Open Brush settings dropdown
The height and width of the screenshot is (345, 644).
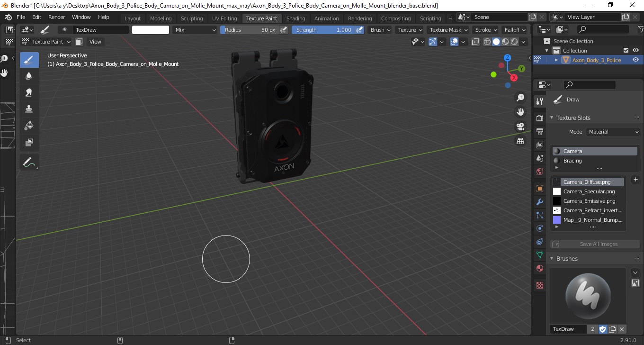381,30
